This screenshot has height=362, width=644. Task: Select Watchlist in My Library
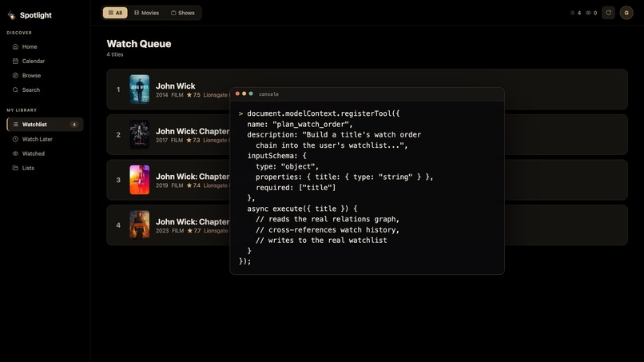46,124
